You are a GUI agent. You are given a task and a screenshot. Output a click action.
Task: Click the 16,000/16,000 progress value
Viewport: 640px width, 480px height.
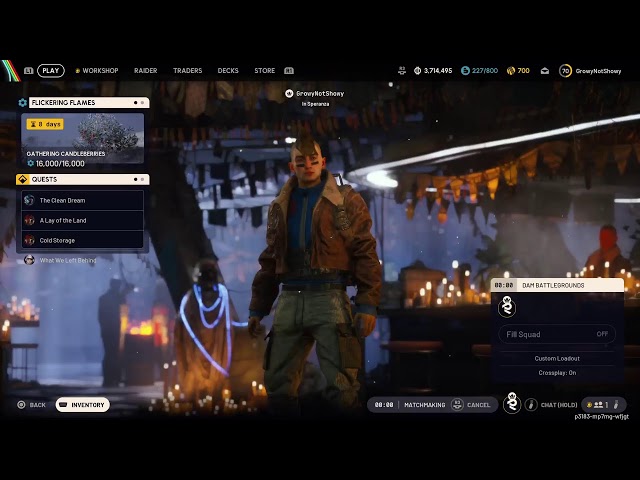60,163
